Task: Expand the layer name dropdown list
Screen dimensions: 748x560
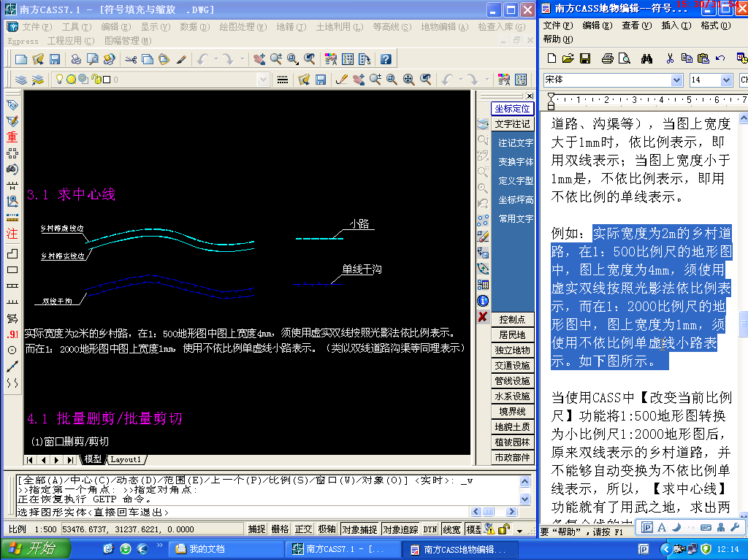Action: (263, 80)
